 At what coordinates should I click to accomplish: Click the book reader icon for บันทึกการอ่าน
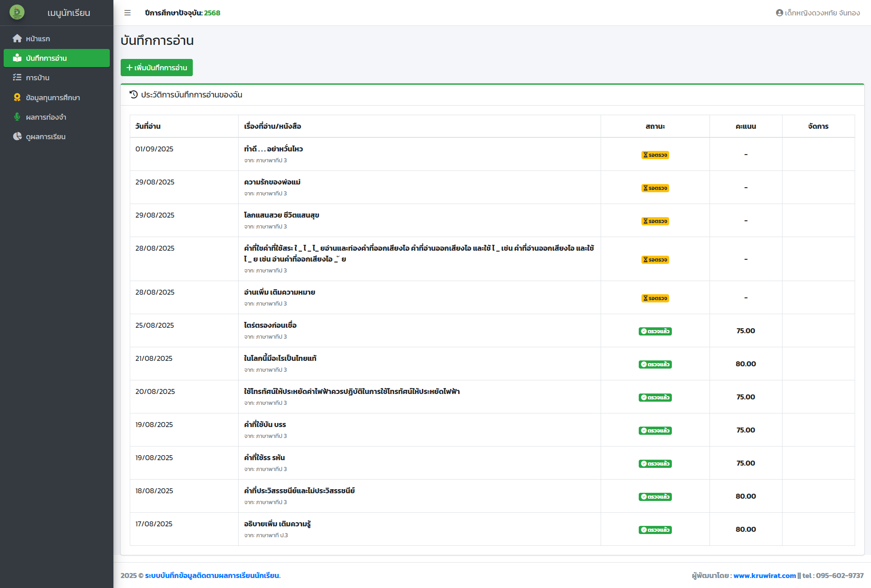(17, 58)
